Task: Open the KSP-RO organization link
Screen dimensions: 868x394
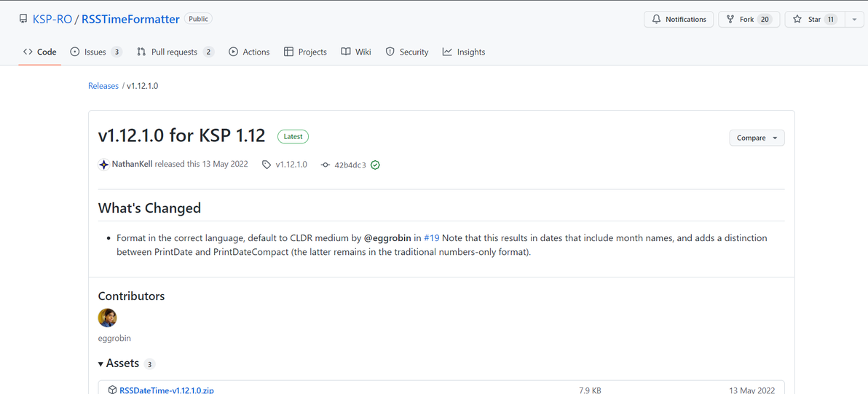Action: point(52,20)
